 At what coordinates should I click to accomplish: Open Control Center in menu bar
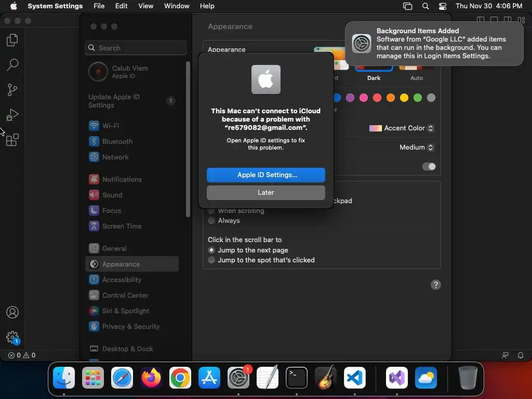(x=443, y=6)
